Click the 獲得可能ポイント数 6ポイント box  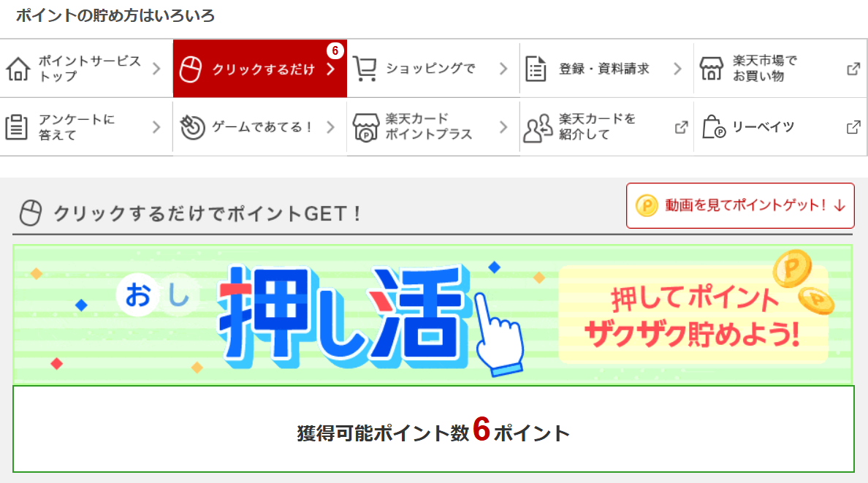433,429
